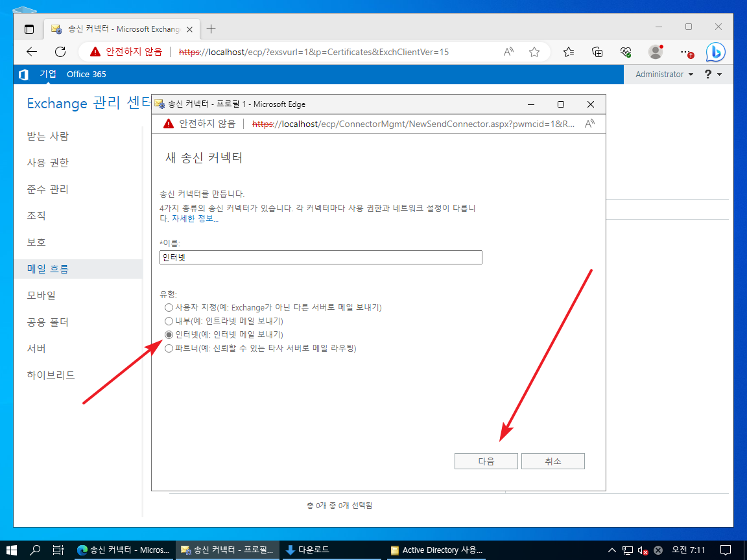Minimize the send connector popup window
The width and height of the screenshot is (747, 560).
pos(531,104)
